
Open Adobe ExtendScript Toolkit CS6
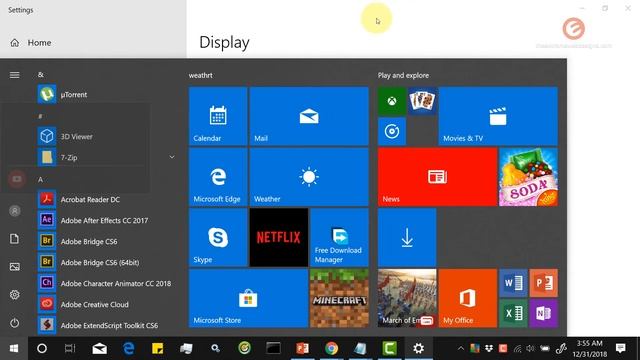coord(107,325)
